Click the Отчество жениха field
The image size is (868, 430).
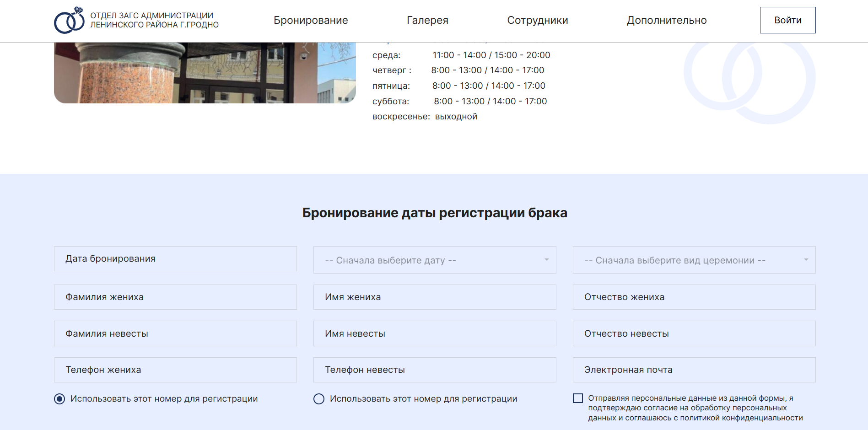pos(694,297)
